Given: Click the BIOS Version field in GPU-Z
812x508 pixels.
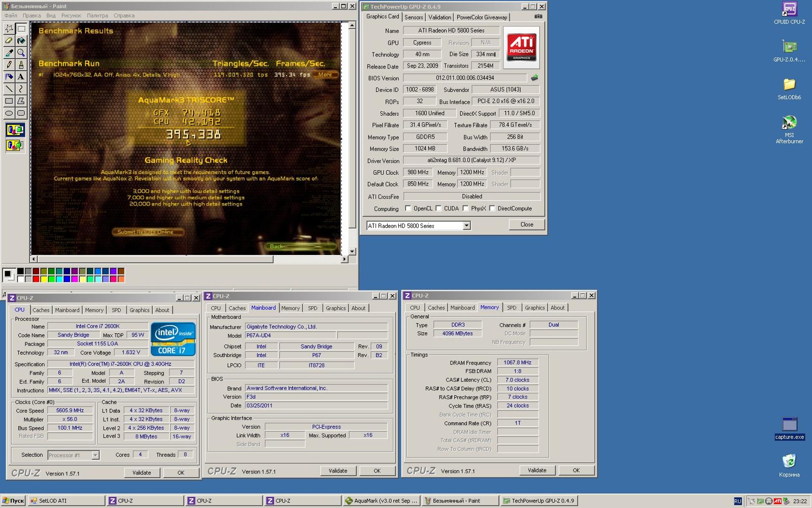Looking at the screenshot, I should 465,78.
